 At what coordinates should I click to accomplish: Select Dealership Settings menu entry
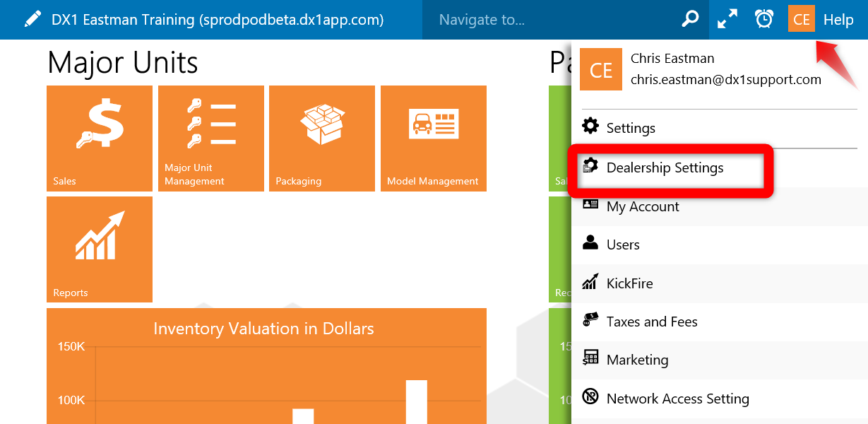pos(719,168)
